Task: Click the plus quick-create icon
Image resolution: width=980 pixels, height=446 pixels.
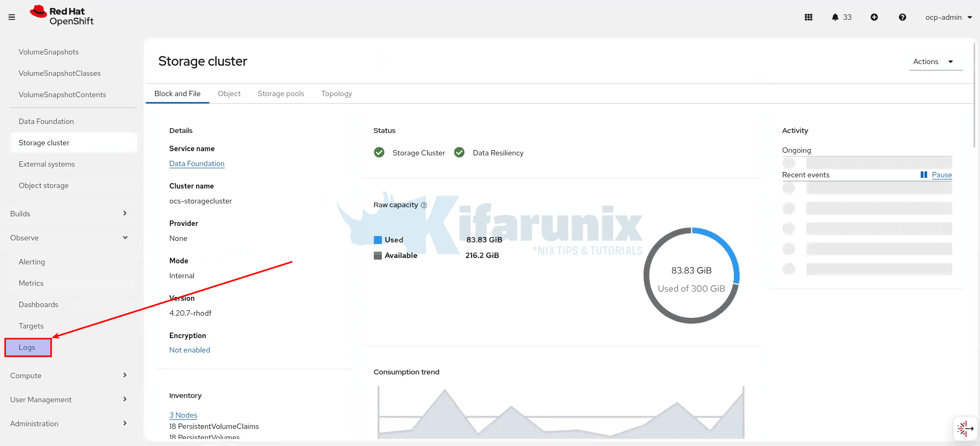Action: point(874,17)
